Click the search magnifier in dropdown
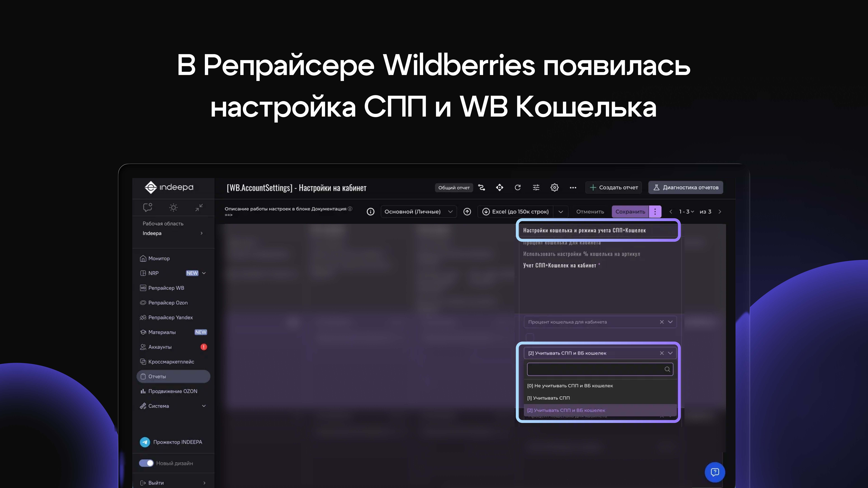The width and height of the screenshot is (868, 488). pyautogui.click(x=667, y=370)
